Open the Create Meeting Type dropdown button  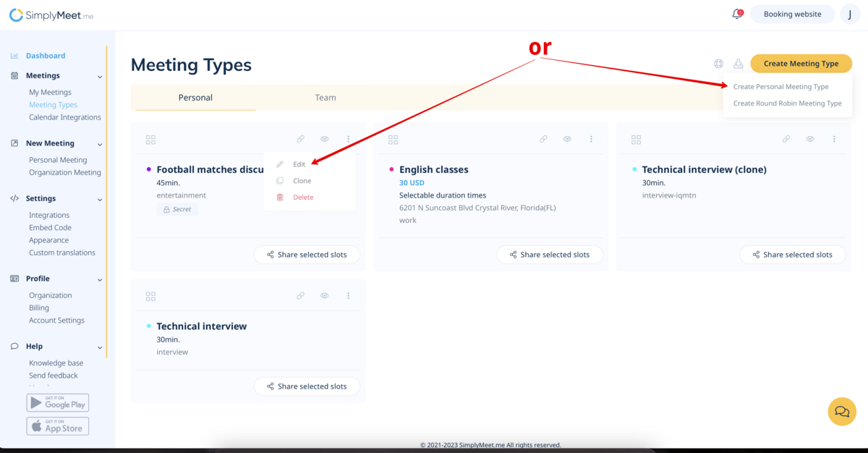pyautogui.click(x=801, y=64)
